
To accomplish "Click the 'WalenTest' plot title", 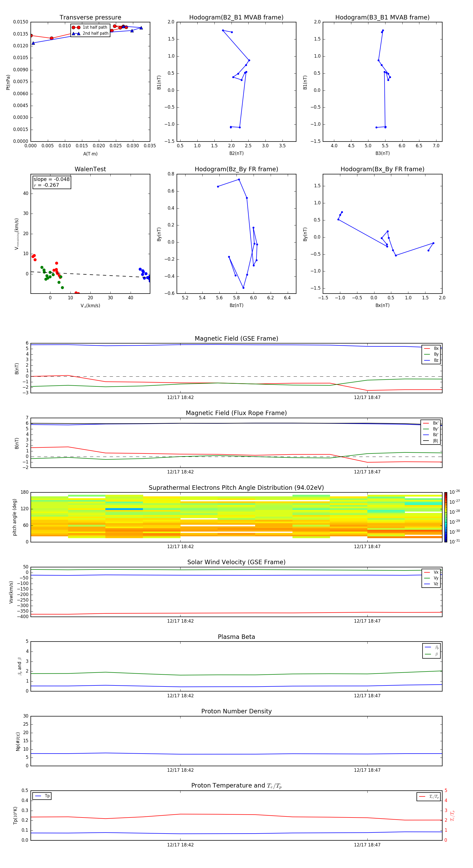I will [x=90, y=169].
